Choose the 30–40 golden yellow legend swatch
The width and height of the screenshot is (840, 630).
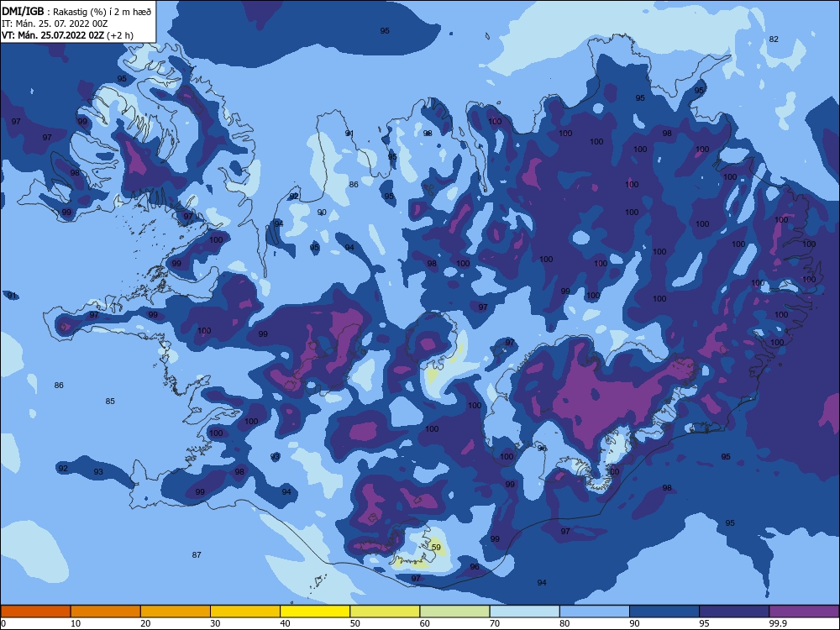245,612
